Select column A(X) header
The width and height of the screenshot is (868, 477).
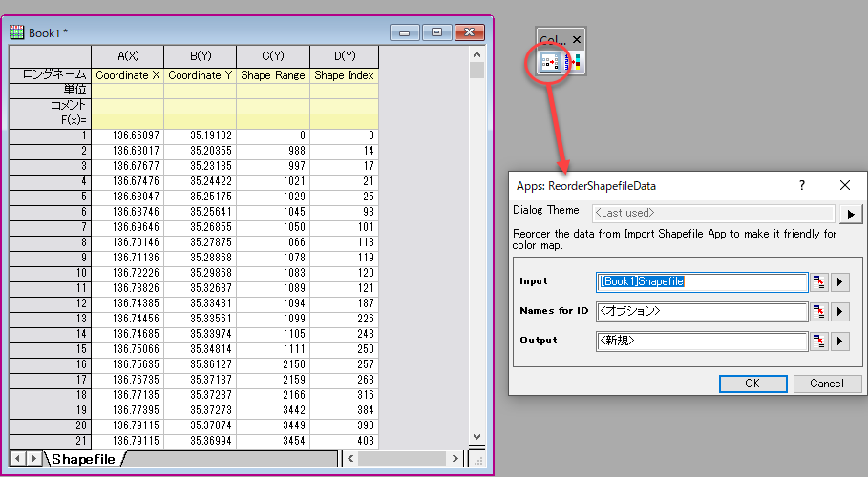coord(128,56)
